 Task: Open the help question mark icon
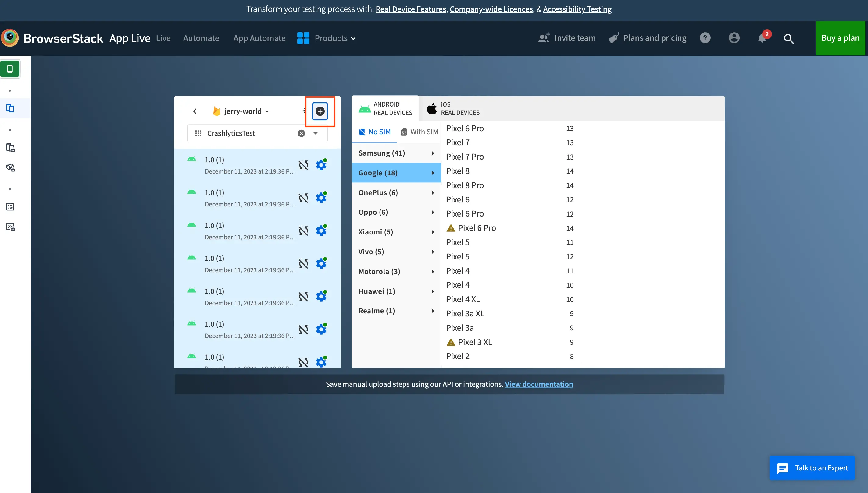click(705, 38)
